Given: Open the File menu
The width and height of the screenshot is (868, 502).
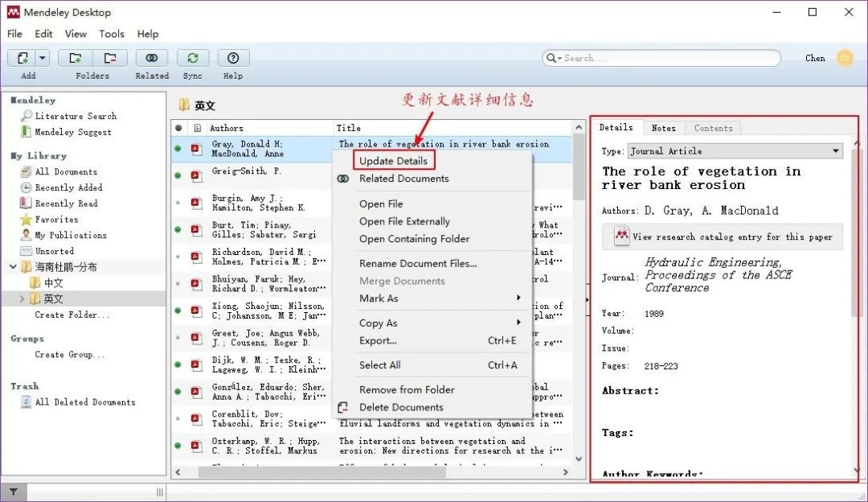Looking at the screenshot, I should click(x=14, y=34).
